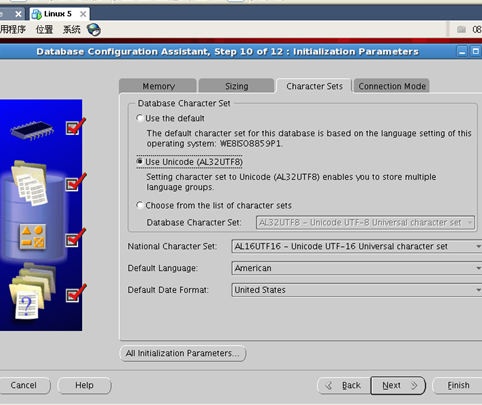Viewport: 482px width, 405px height.
Task: Open the 系统 (System) menu
Action: (x=71, y=30)
